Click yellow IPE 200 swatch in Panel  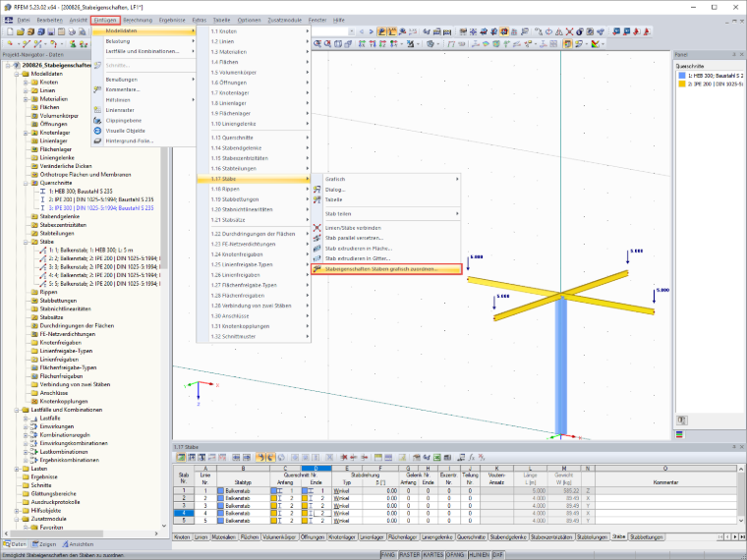click(x=682, y=84)
